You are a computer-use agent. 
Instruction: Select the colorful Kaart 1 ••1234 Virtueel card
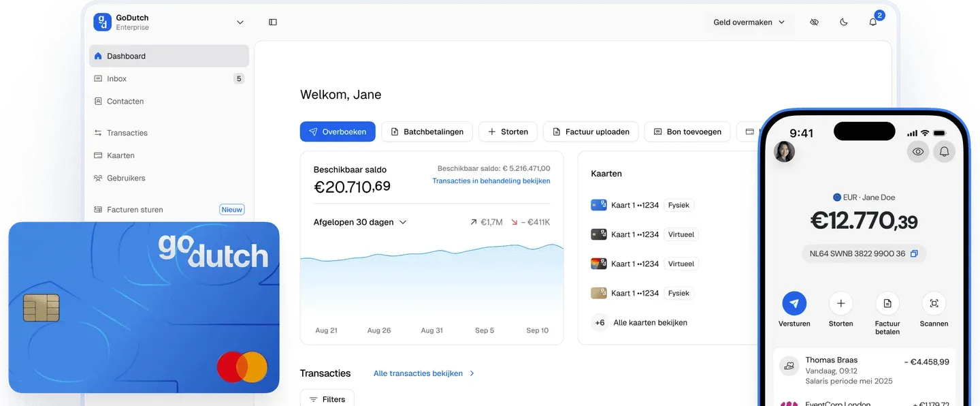[x=646, y=264]
